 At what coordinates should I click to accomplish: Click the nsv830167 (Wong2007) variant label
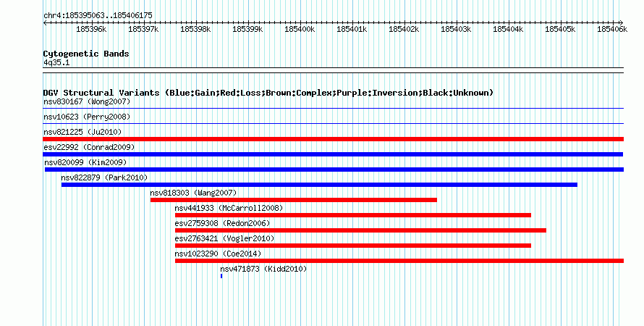pyautogui.click(x=87, y=101)
